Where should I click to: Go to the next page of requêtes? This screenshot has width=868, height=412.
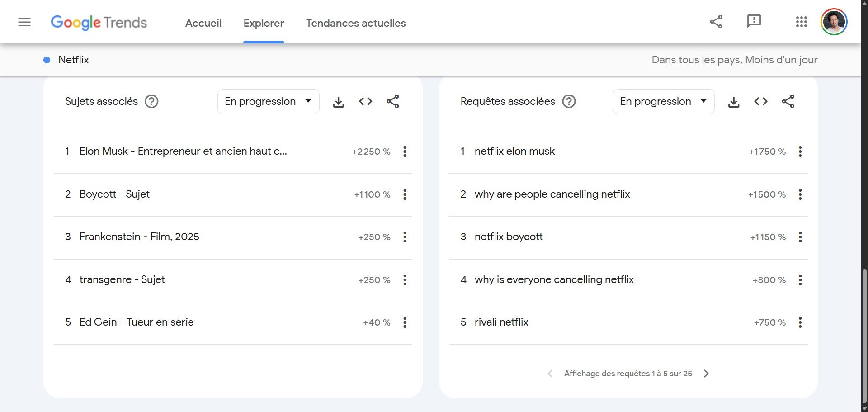point(706,373)
